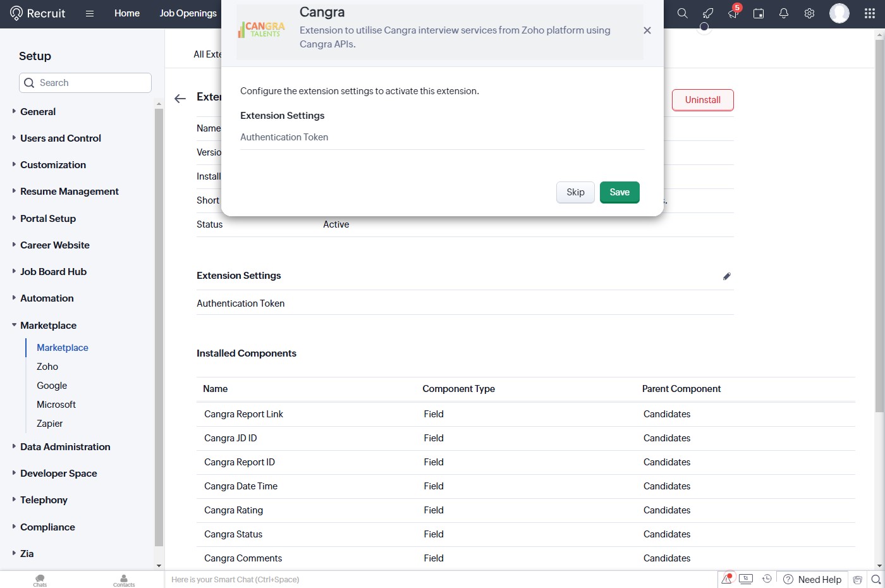Select Marketplace sub-item in sidebar
The width and height of the screenshot is (885, 588).
[x=63, y=348]
